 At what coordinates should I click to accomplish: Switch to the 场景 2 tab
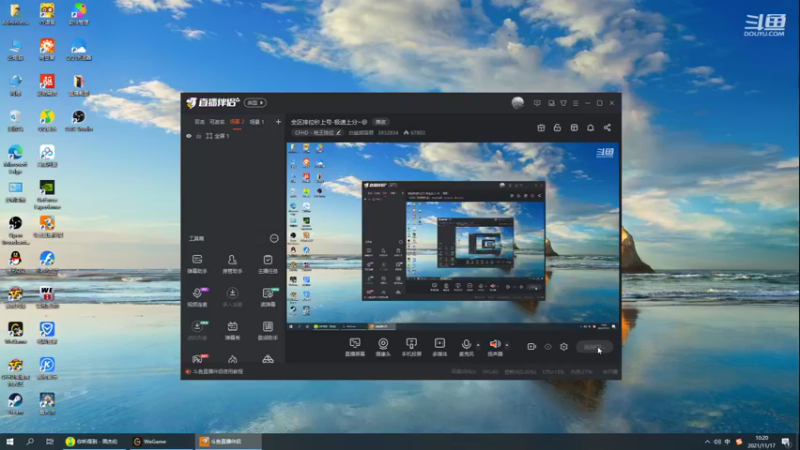[x=237, y=122]
